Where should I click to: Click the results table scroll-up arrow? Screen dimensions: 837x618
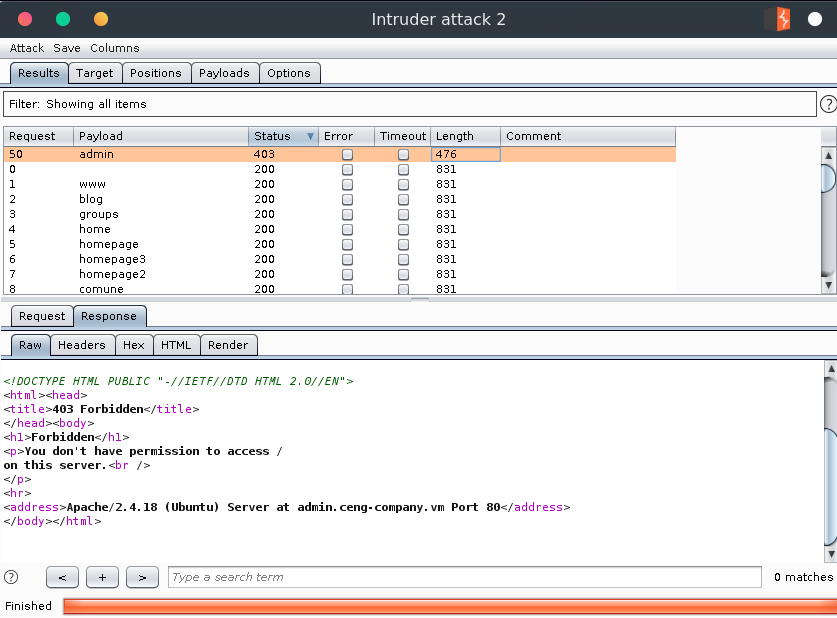point(828,155)
